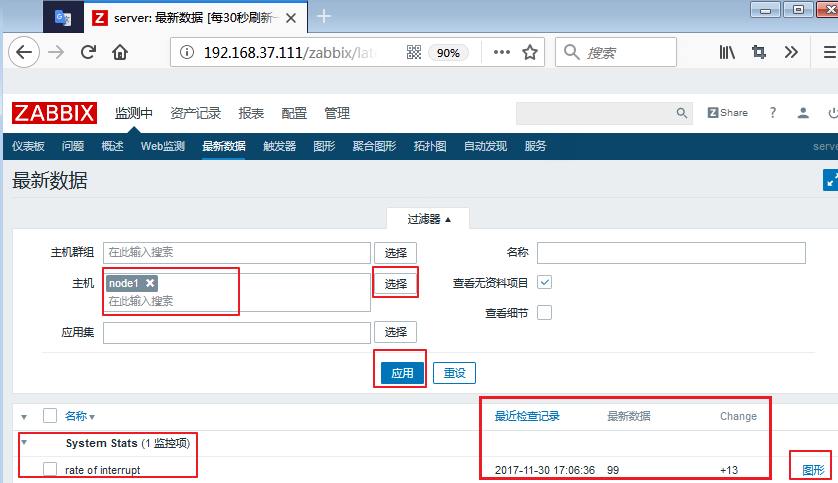This screenshot has width=838, height=483.
Task: Open the 图形 link for rate of interrupt
Action: (x=814, y=470)
